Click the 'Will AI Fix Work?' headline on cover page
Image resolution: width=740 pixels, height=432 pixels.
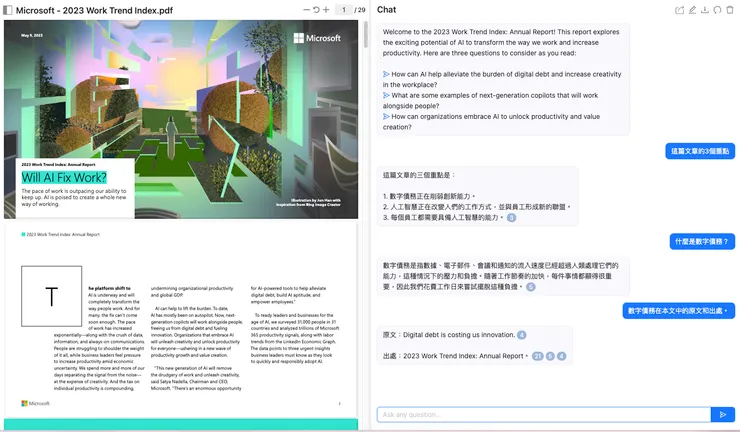click(x=64, y=178)
